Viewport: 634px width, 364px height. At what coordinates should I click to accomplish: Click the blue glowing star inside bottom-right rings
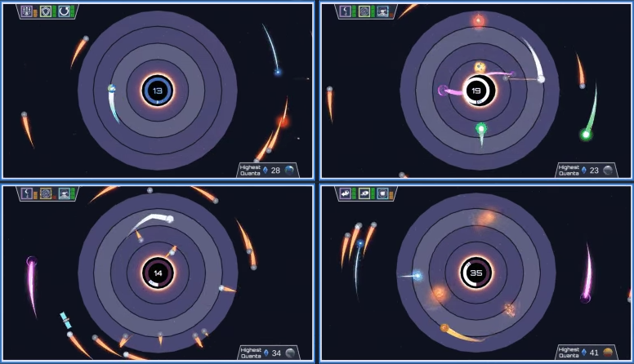[x=417, y=276]
